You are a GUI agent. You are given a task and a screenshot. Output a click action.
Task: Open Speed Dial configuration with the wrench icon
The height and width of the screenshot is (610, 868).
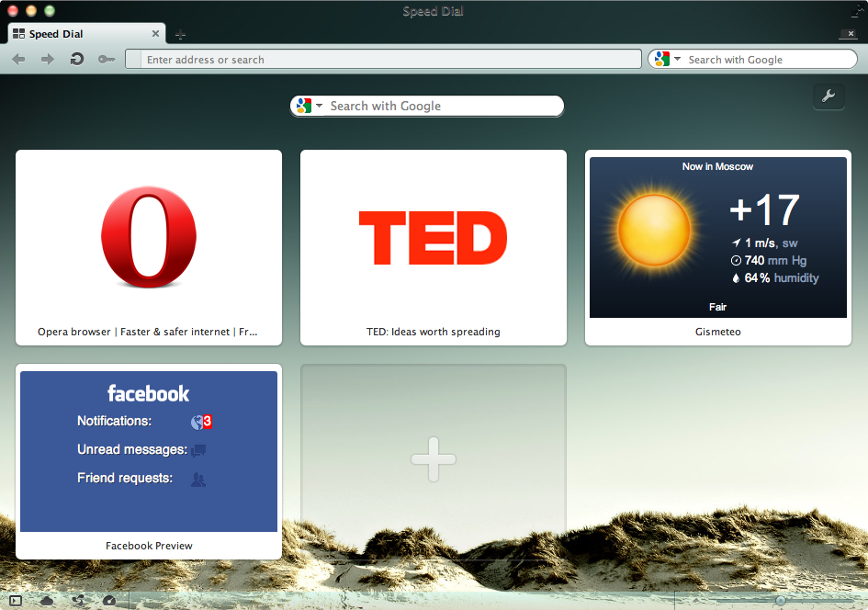click(x=828, y=96)
